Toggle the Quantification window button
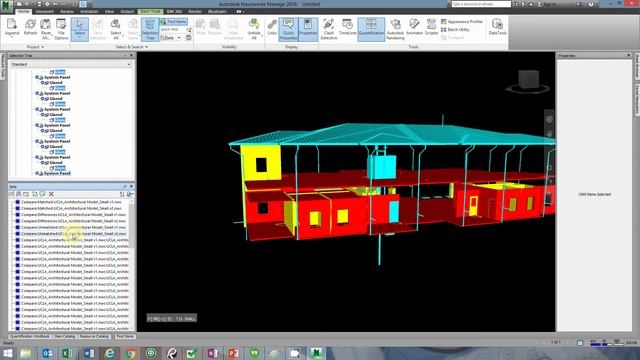 (x=371, y=29)
